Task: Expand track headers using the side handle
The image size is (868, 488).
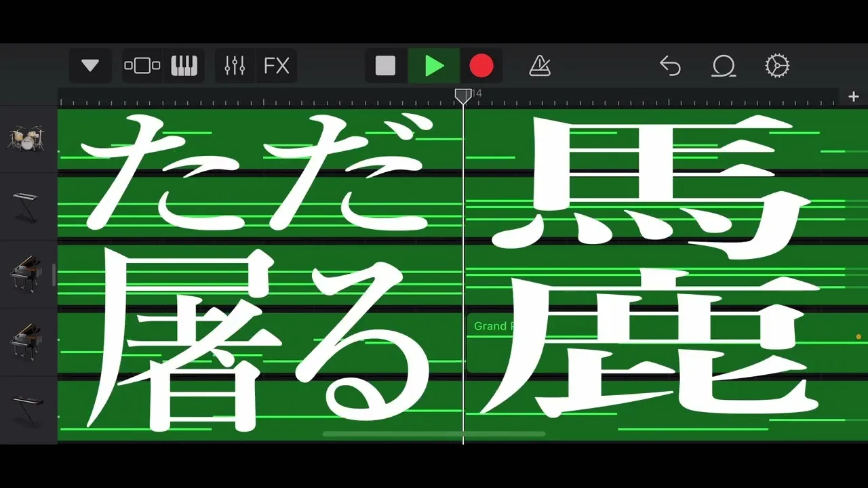Action: point(54,274)
